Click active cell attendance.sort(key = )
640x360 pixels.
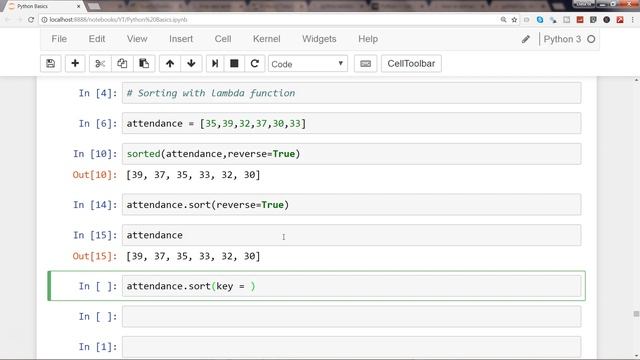tap(351, 286)
